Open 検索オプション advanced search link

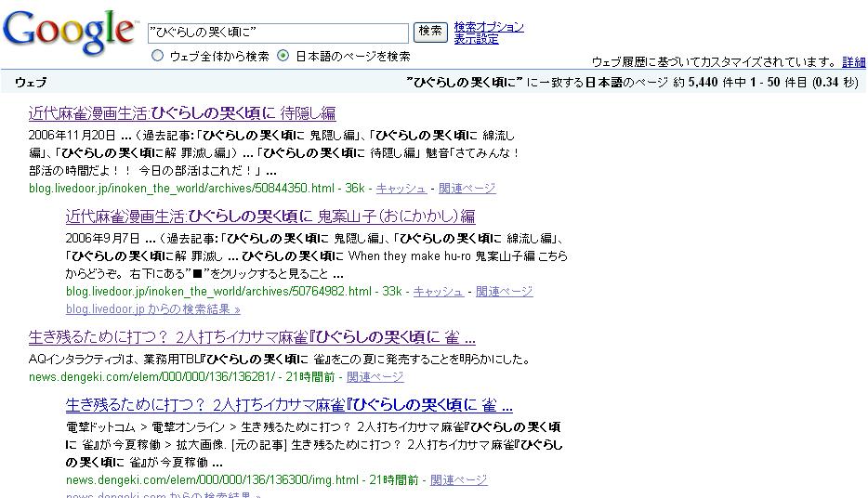[x=489, y=27]
